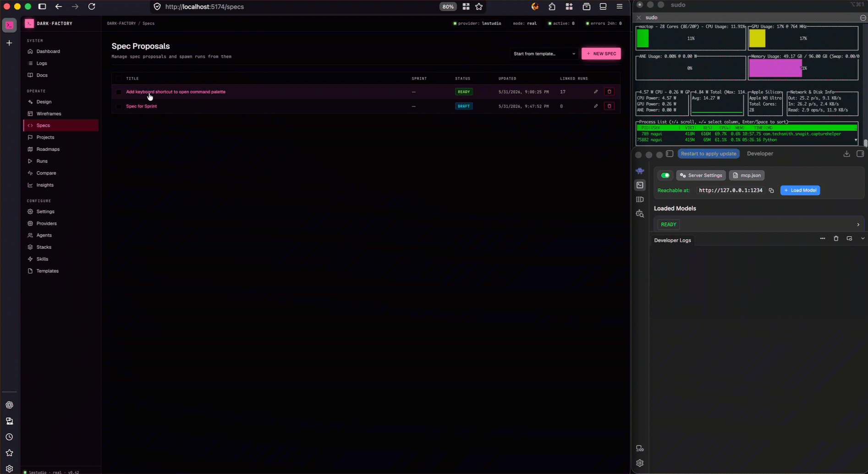
Task: Open the bookmarks star icon in browser strip
Action: [9, 452]
